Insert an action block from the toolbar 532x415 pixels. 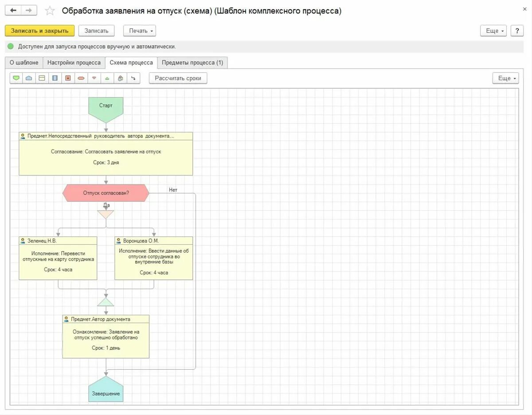42,78
